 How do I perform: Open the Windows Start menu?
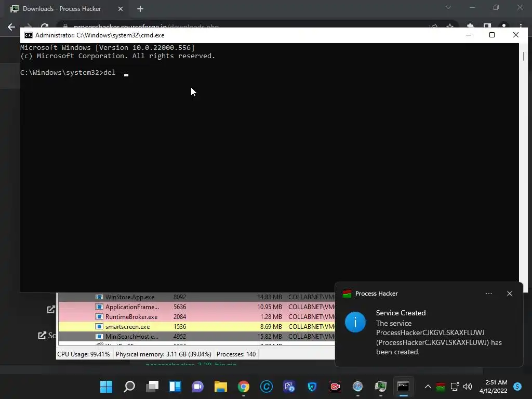[x=106, y=387]
